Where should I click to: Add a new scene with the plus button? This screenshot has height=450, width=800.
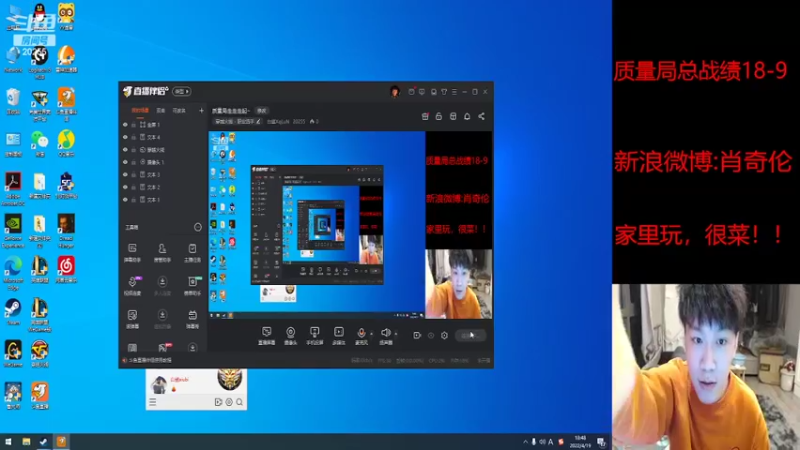pos(202,110)
